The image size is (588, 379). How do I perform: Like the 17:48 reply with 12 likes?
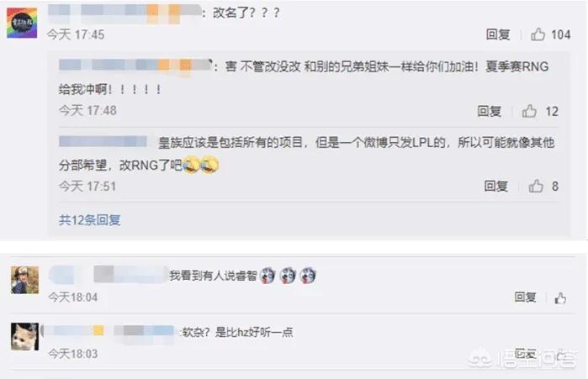pyautogui.click(x=529, y=111)
